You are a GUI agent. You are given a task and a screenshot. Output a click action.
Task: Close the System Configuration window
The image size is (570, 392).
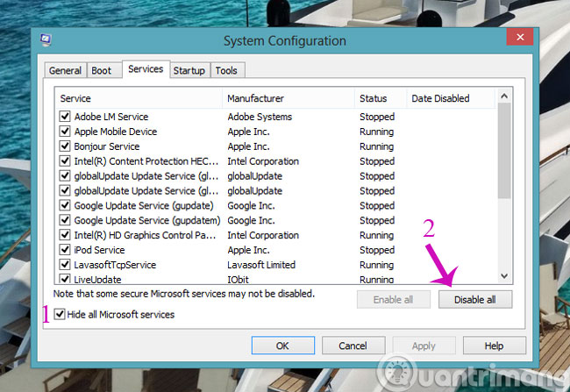tap(520, 37)
